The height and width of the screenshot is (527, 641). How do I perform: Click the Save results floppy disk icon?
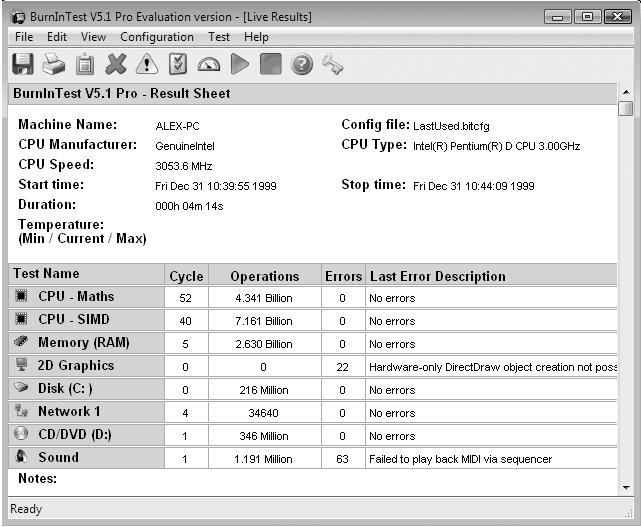pyautogui.click(x=22, y=65)
